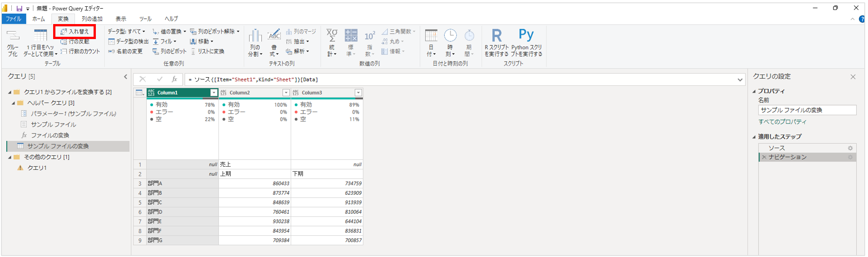Click the confirm checkmark in formula bar

tap(159, 79)
